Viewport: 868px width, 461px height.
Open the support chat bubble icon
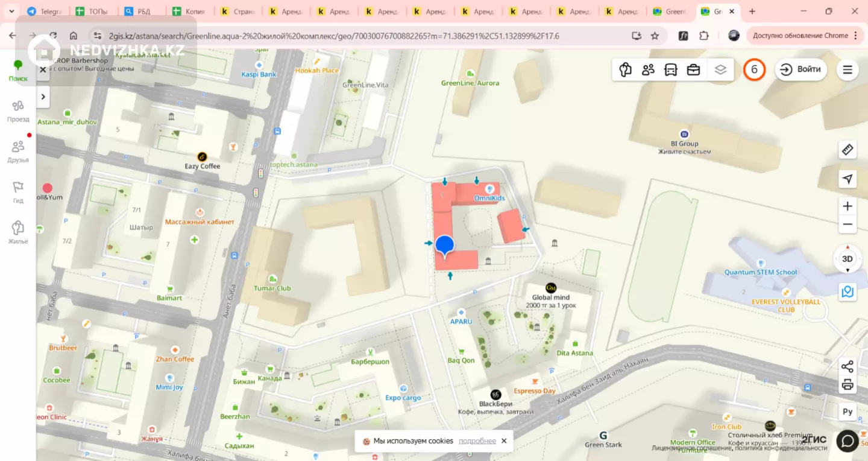tap(848, 441)
